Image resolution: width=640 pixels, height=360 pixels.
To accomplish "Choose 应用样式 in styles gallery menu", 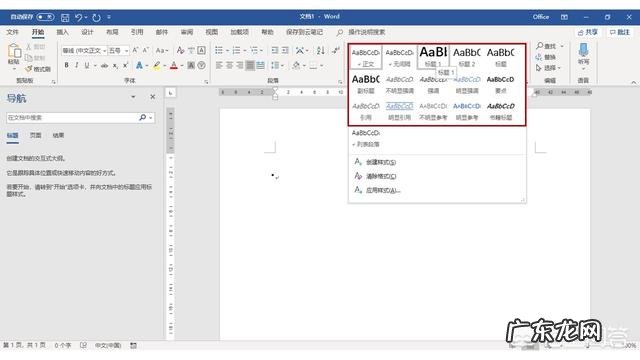I will 378,190.
